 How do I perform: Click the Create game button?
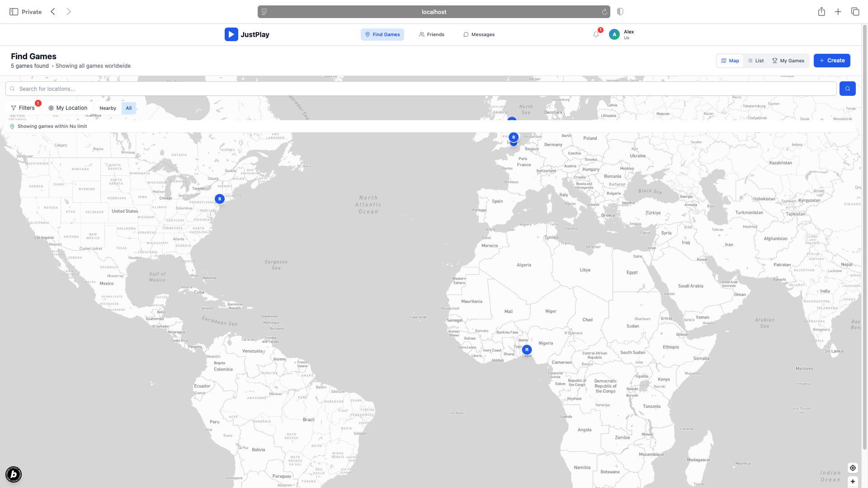coord(832,61)
